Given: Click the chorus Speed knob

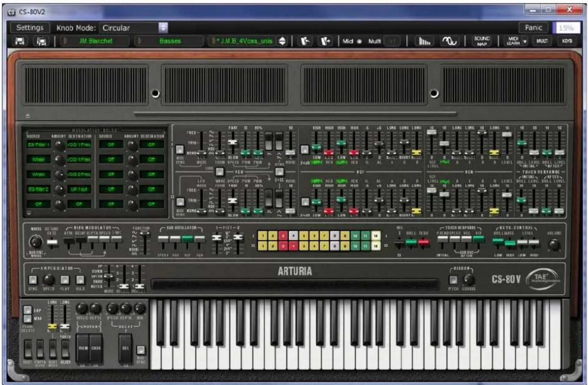Looking at the screenshot, I should (82, 309).
